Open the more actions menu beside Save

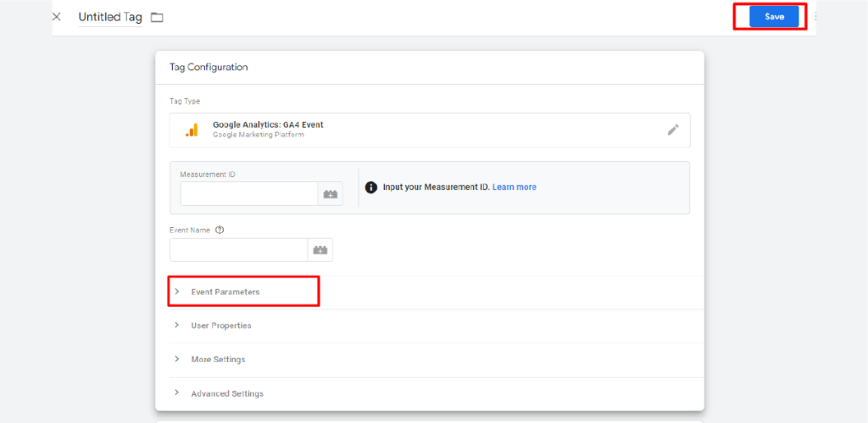pyautogui.click(x=815, y=17)
